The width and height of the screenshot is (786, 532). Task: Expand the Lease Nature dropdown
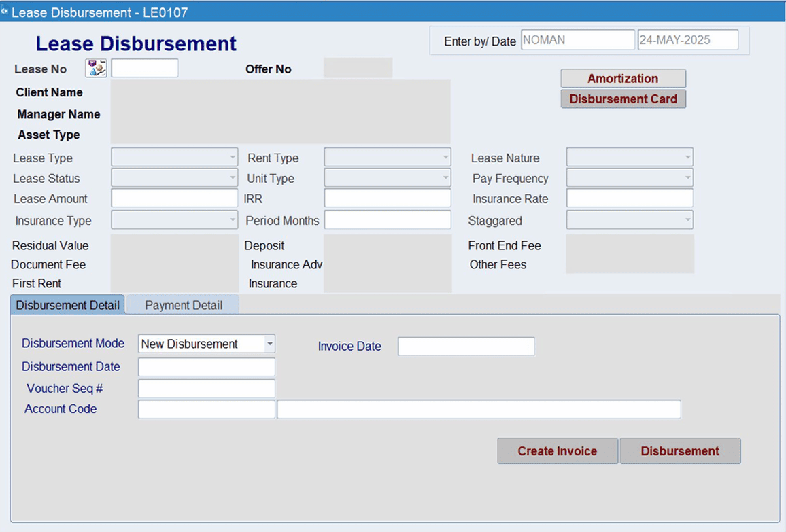click(686, 158)
